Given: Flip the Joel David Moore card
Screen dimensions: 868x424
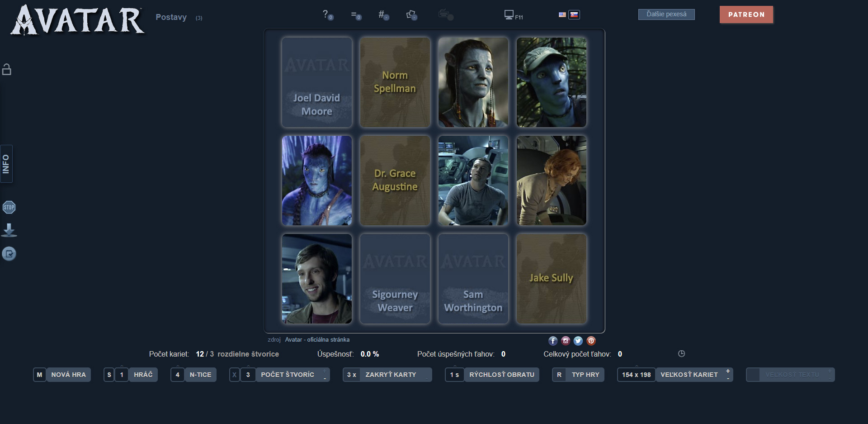Looking at the screenshot, I should point(317,82).
